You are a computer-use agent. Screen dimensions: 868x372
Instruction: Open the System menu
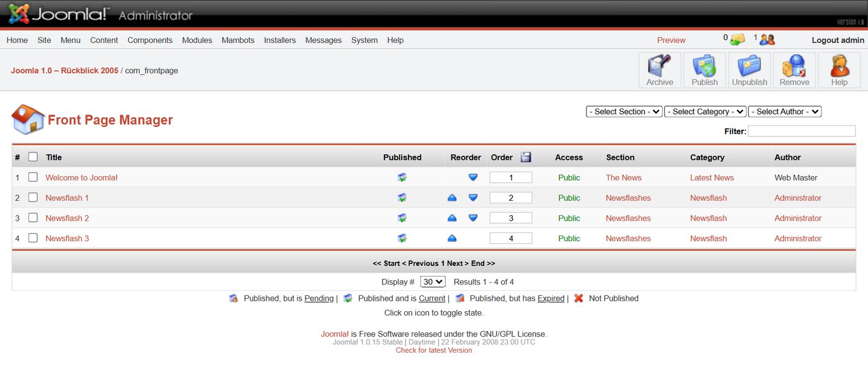pos(365,40)
